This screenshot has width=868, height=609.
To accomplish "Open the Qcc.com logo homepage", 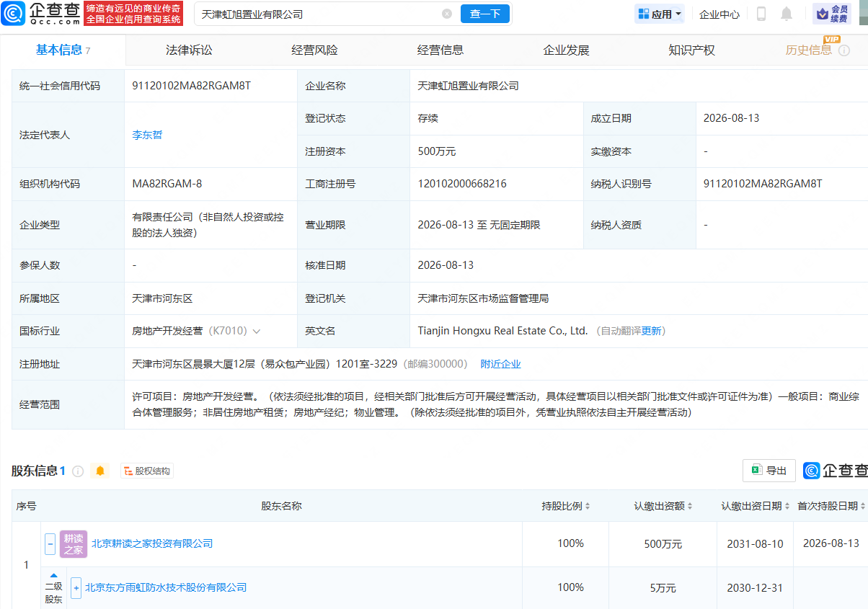I will coord(40,14).
